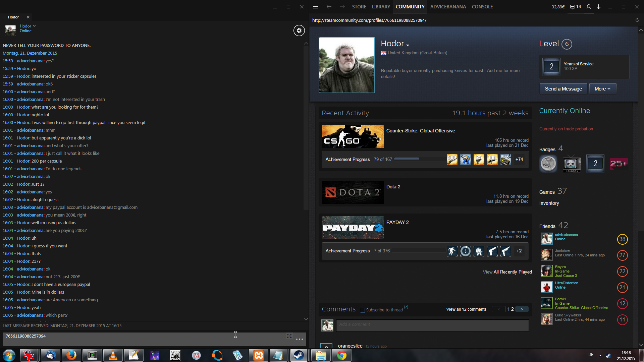Click the Add a comment field
The width and height of the screenshot is (644, 362).
432,325
